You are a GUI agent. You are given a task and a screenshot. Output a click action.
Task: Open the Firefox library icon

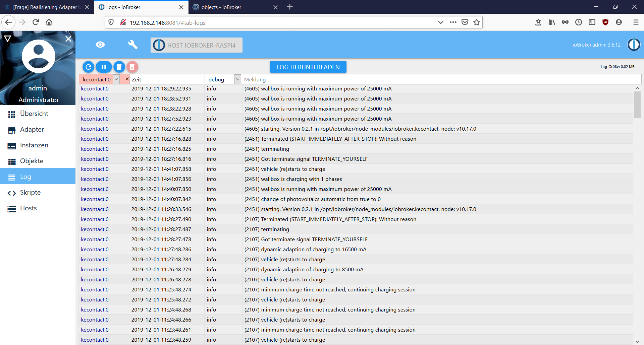(x=552, y=22)
